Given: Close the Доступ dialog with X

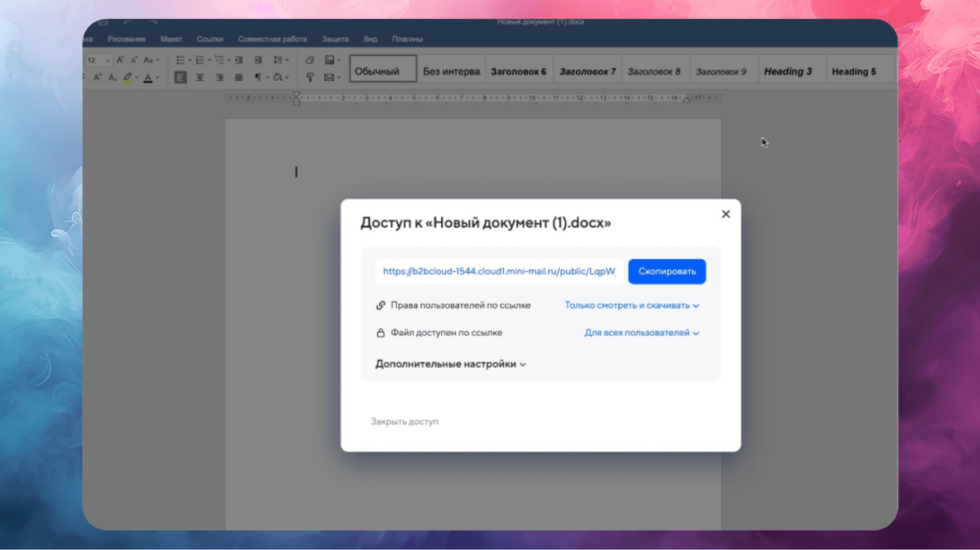Looking at the screenshot, I should coord(725,214).
